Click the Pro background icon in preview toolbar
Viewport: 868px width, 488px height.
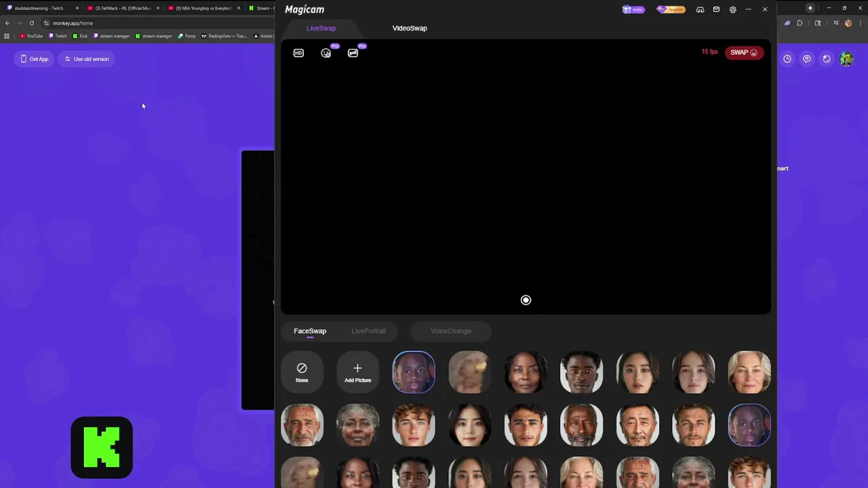click(x=353, y=53)
